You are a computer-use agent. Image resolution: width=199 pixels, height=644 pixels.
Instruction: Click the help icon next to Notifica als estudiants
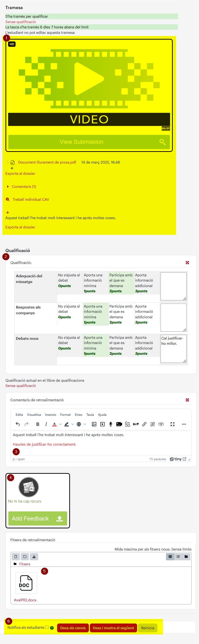tap(52, 628)
